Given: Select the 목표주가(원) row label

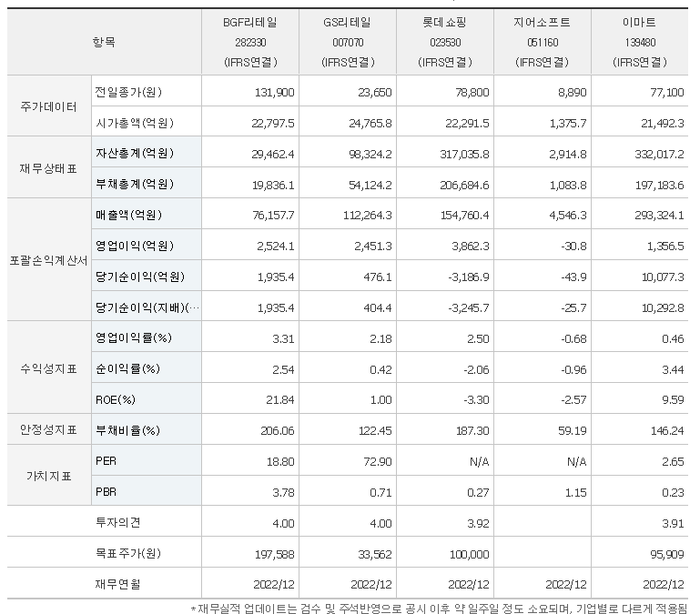Looking at the screenshot, I should [127, 553].
